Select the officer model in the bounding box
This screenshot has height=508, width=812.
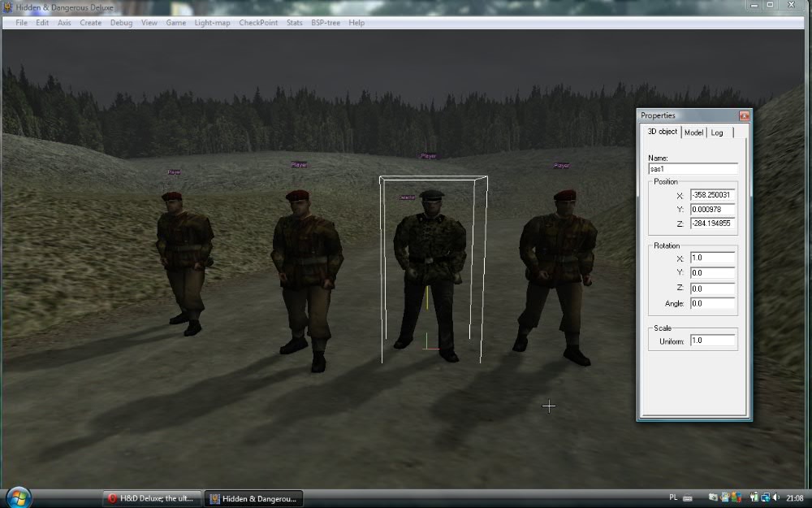point(431,275)
